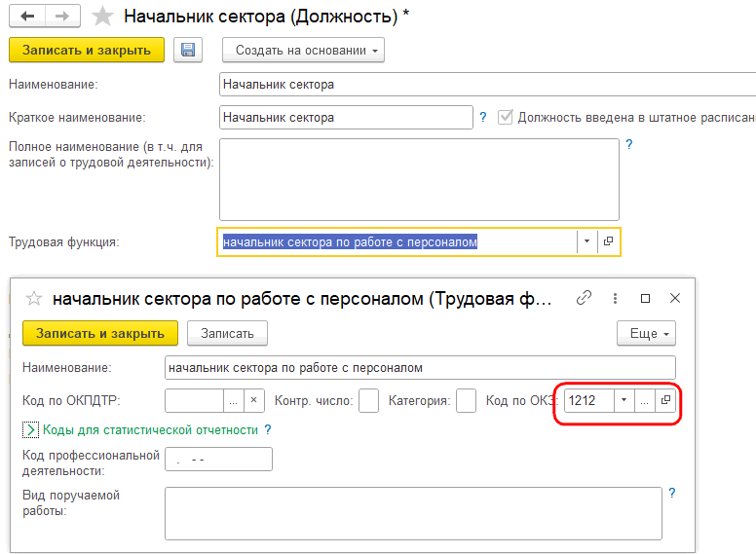Click the Наименование field with Начальник сектора

487,85
